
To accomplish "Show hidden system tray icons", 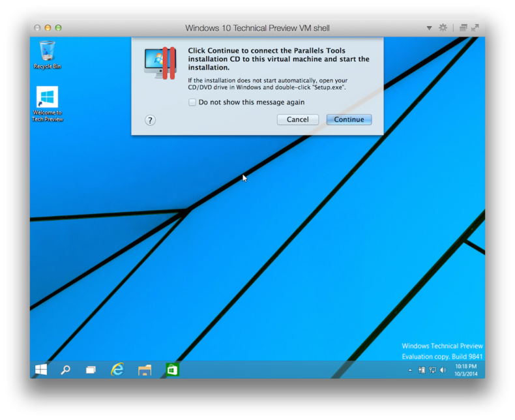I will tap(410, 370).
